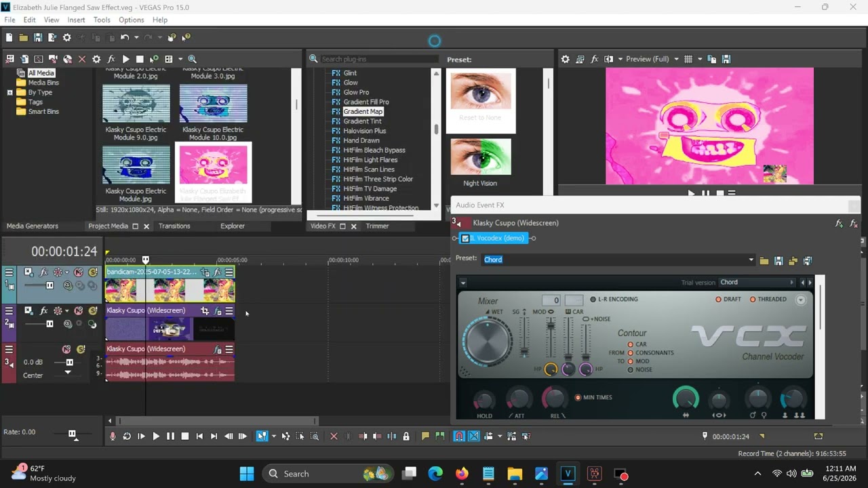Open the Chord preset dropdown
Viewport: 868px width, 488px height.
pos(751,260)
